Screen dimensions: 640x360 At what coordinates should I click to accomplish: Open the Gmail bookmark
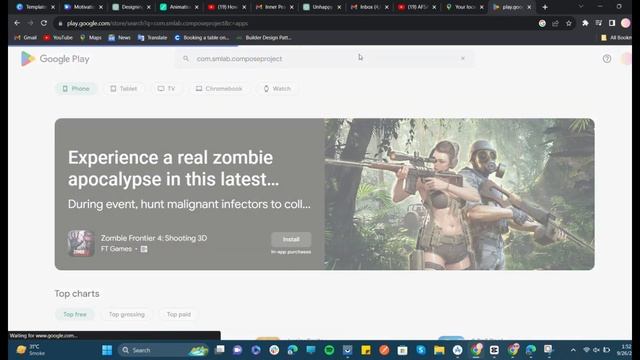pos(25,38)
